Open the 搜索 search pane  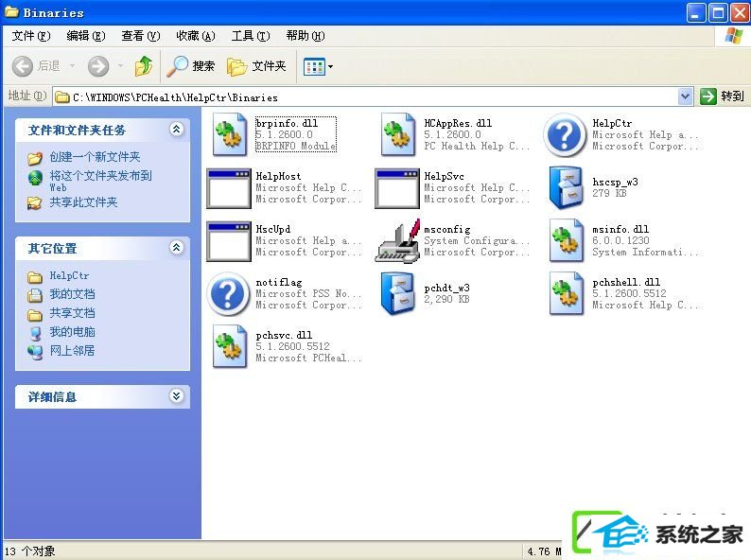tap(191, 66)
